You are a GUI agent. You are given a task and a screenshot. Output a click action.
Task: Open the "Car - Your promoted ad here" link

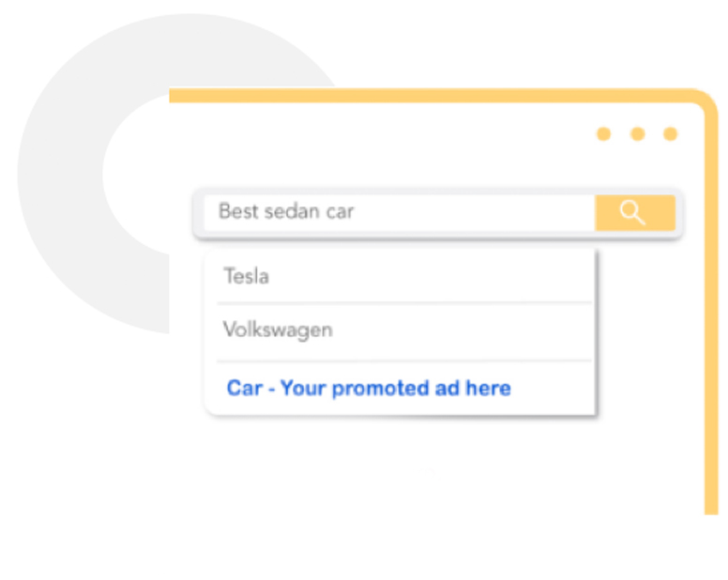point(369,389)
